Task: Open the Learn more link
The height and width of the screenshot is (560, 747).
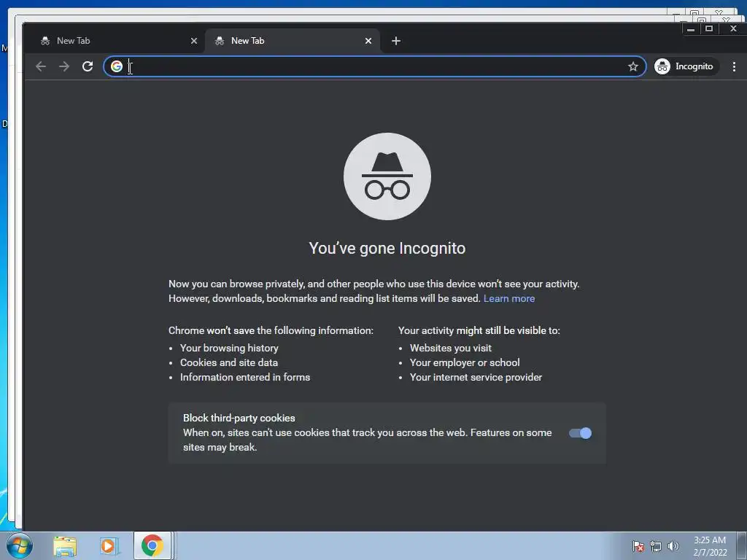Action: tap(508, 298)
